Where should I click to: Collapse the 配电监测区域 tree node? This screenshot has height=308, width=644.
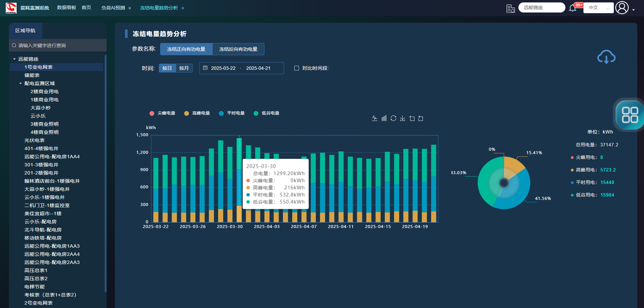[21, 83]
